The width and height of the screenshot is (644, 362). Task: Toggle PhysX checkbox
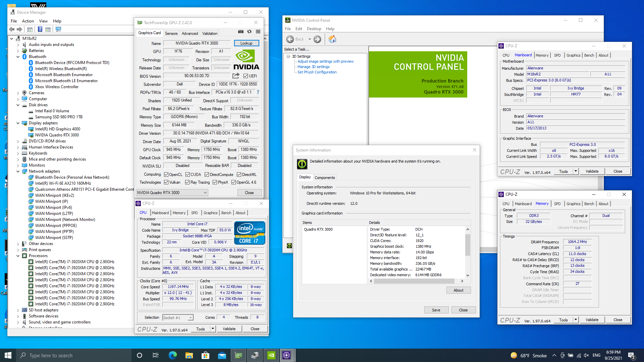tap(215, 182)
